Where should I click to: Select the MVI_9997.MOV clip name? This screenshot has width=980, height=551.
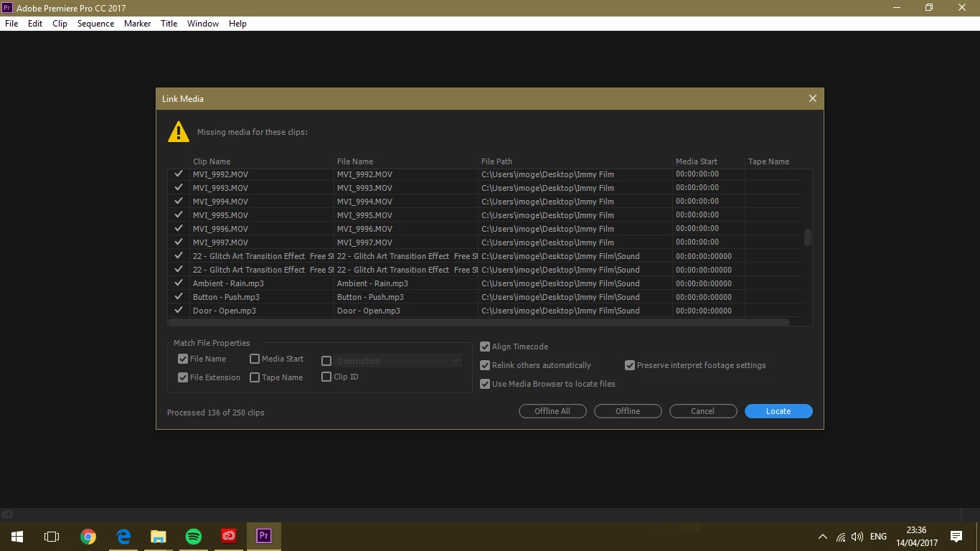pos(220,242)
